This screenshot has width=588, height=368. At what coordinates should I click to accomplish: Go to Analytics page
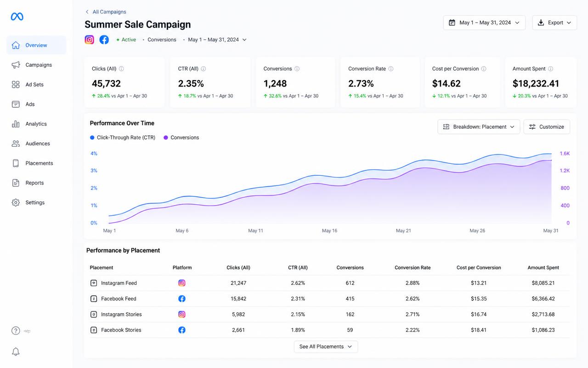(36, 124)
